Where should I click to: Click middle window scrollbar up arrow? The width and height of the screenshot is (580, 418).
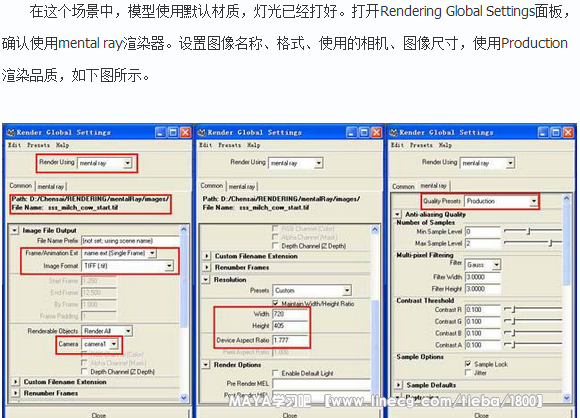pyautogui.click(x=375, y=230)
